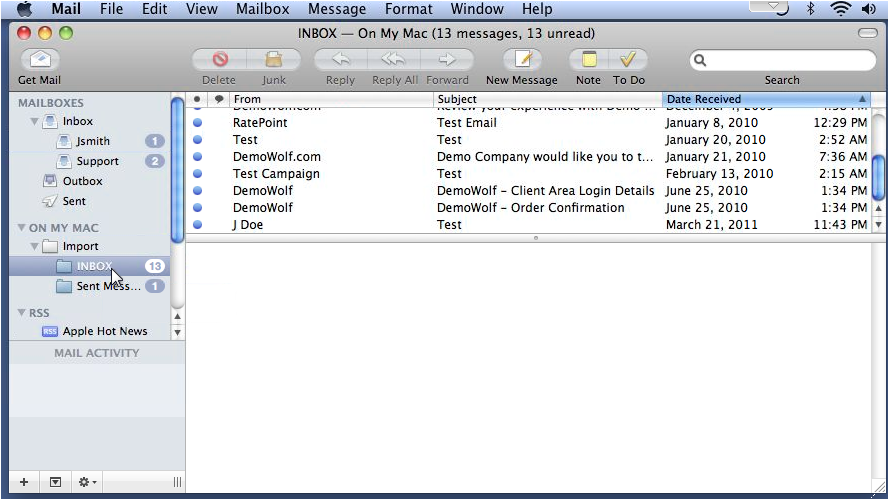The height and width of the screenshot is (500, 889).
Task: Click message list scroll down arrow
Action: 878,224
